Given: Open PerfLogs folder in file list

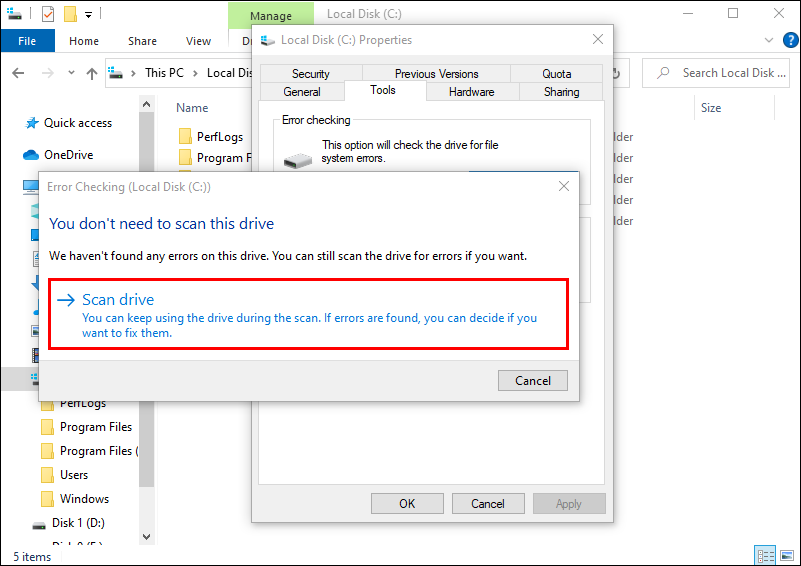Looking at the screenshot, I should [220, 137].
